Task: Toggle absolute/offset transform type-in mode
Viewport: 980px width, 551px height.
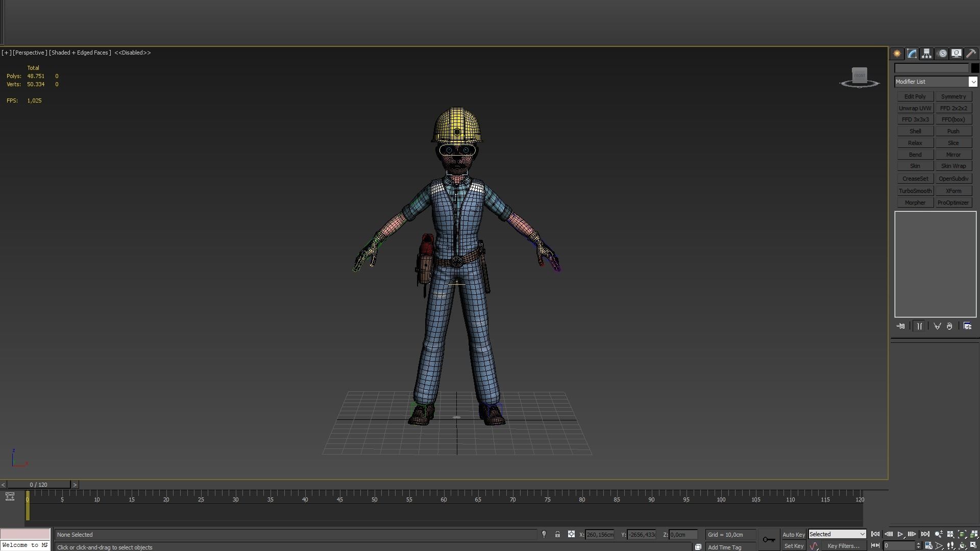Action: tap(571, 534)
